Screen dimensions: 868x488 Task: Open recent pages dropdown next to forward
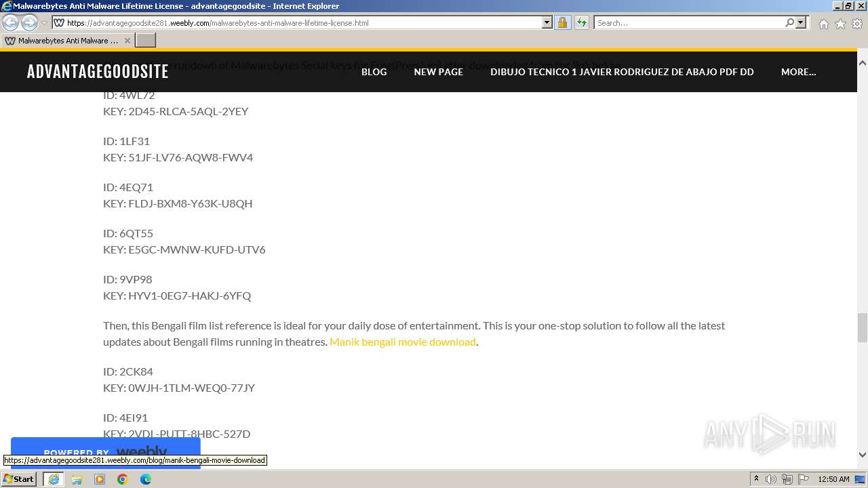point(44,23)
